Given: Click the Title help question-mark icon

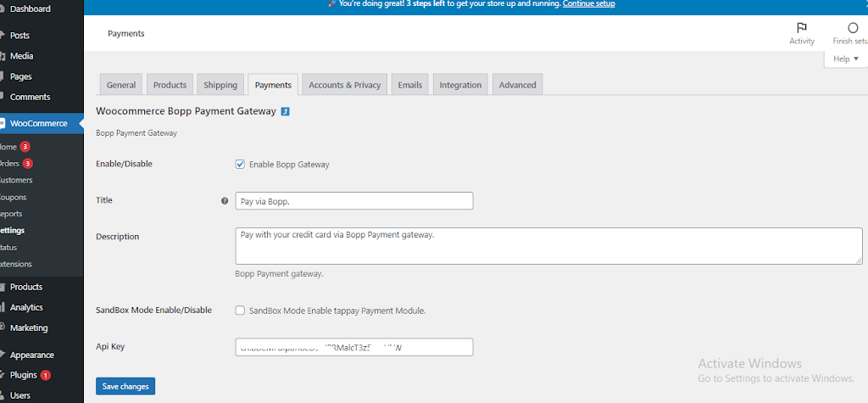Looking at the screenshot, I should [224, 201].
